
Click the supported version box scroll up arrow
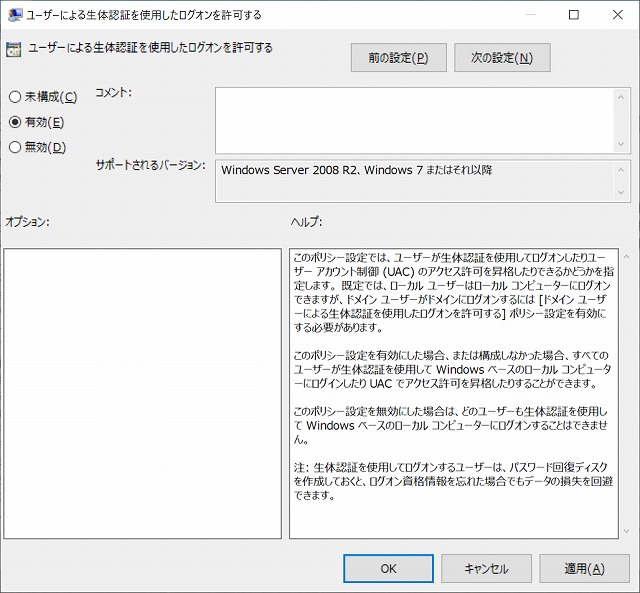621,170
